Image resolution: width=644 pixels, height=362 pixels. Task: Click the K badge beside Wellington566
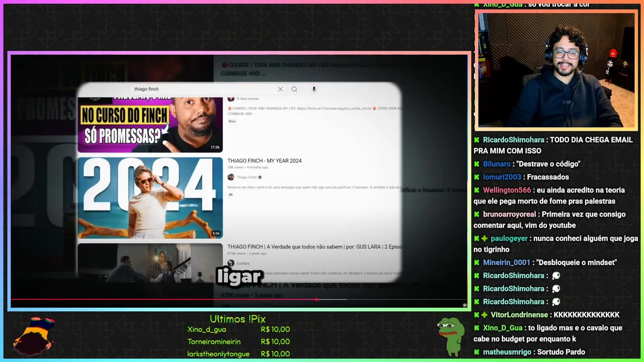[476, 190]
